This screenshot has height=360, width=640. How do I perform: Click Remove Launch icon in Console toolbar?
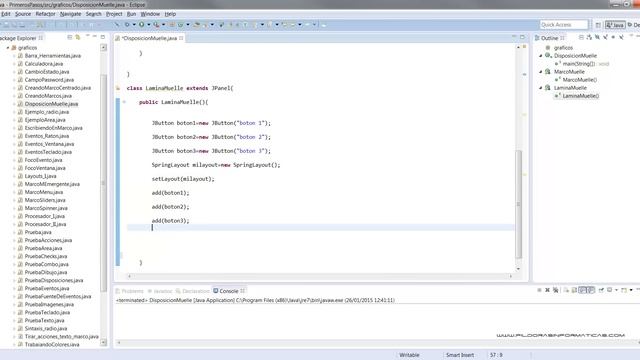547,290
